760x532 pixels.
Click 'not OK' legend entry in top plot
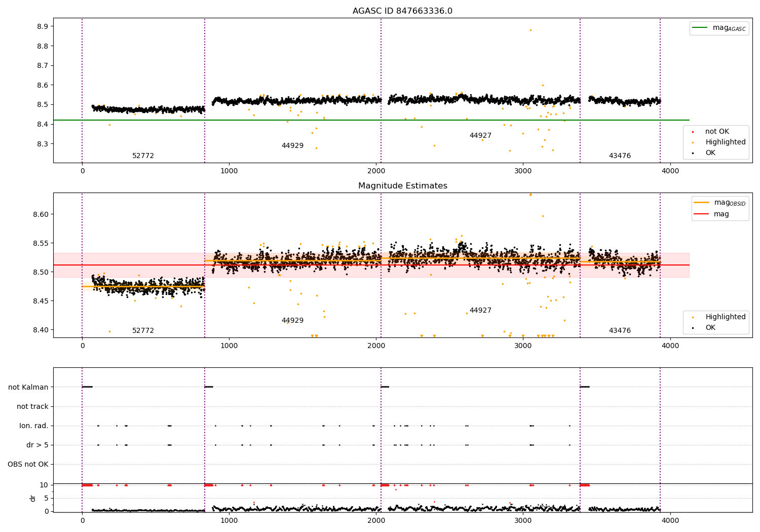click(x=717, y=132)
